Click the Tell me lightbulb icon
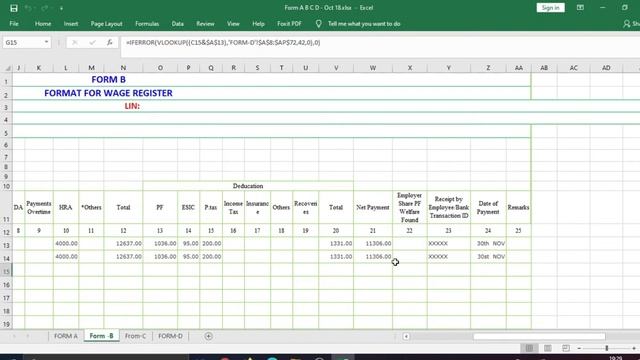 point(318,24)
